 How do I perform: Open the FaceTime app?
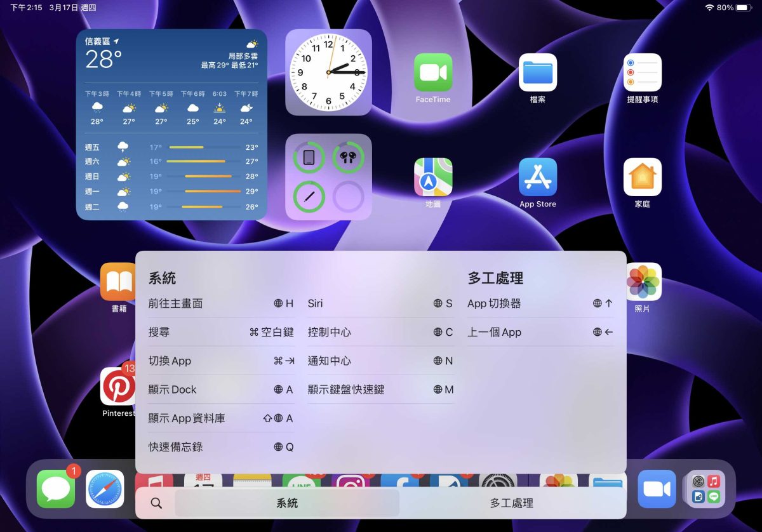pyautogui.click(x=433, y=72)
